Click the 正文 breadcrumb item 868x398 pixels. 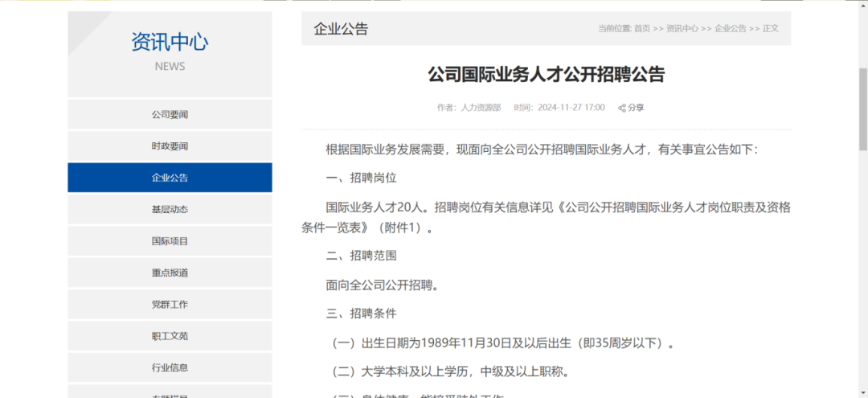[x=771, y=29]
